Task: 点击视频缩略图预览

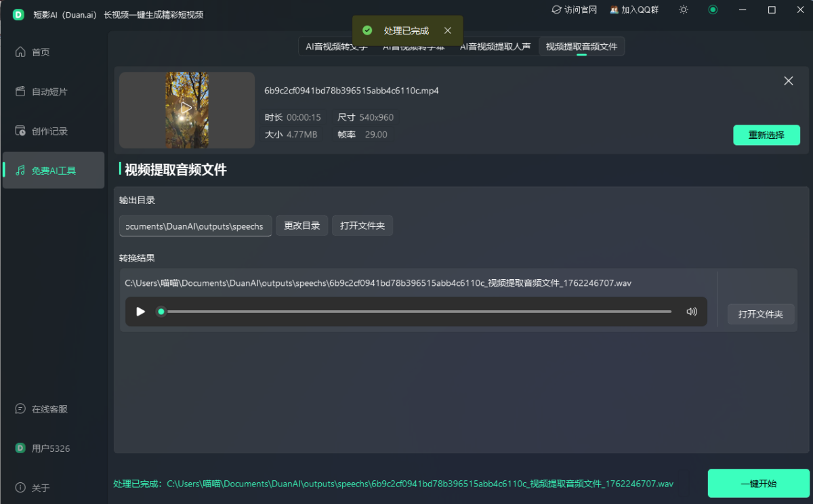Action: pos(186,109)
